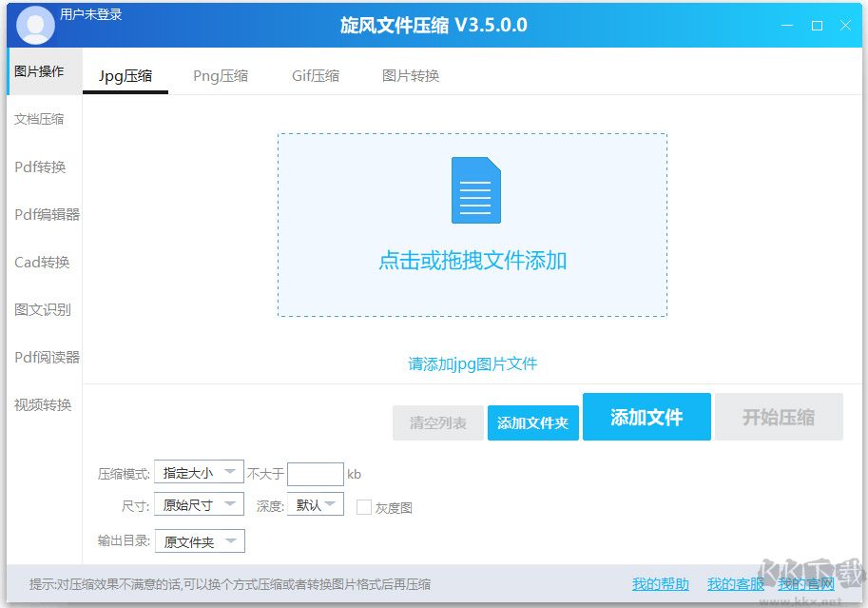Open the 我的帮助 help link
868x608 pixels.
pos(660,583)
